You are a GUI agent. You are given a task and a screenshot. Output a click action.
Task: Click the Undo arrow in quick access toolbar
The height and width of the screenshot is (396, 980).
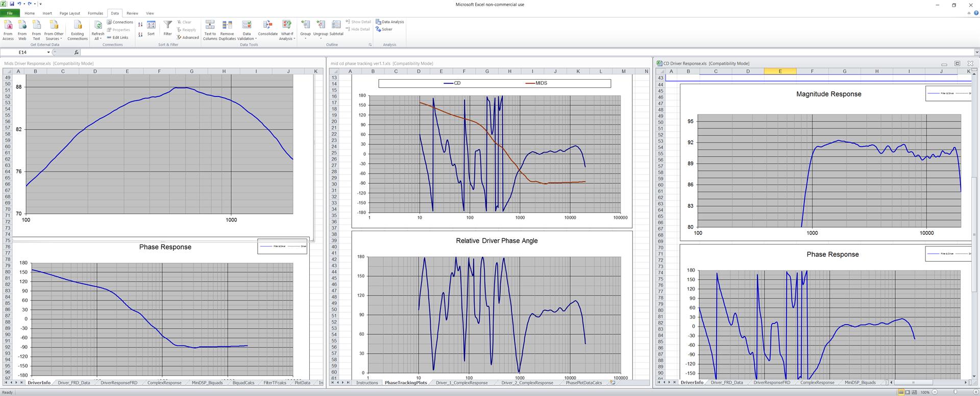[19, 4]
